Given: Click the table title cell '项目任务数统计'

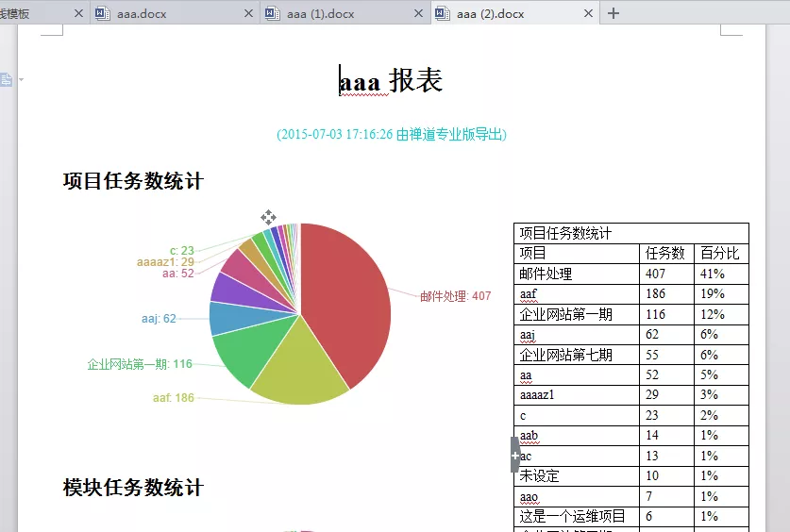Looking at the screenshot, I should point(631,233).
